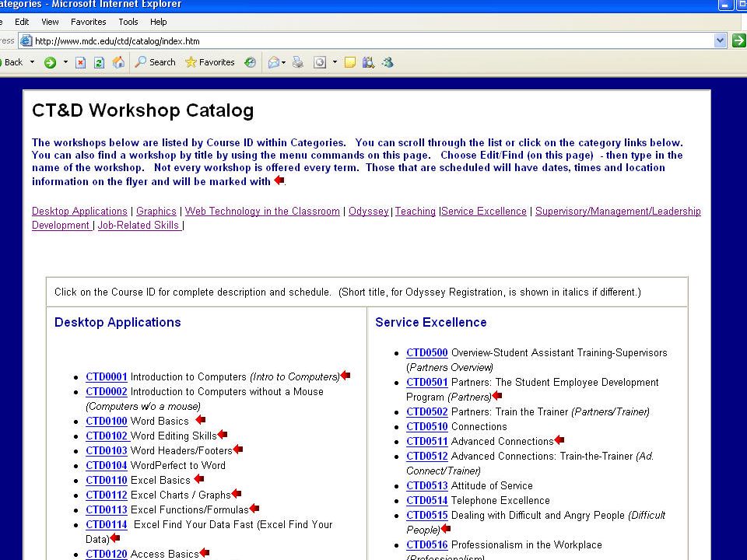The height and width of the screenshot is (560, 747).
Task: Open the Back history dropdown arrow
Action: click(x=32, y=62)
